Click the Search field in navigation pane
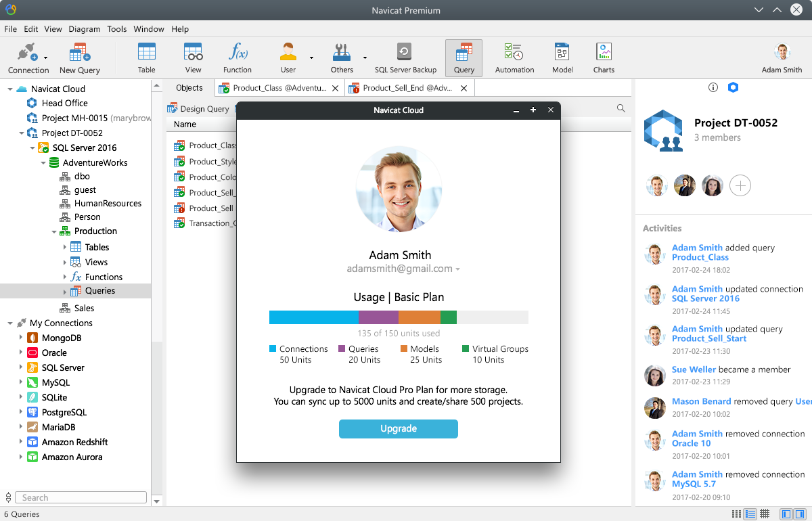Screen dimensions: 812x521 click(x=81, y=497)
